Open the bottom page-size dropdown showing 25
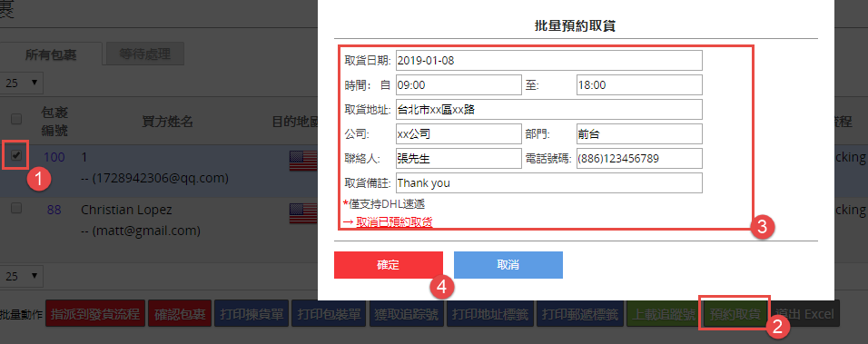Screen dimensions: 868x344 [21, 276]
